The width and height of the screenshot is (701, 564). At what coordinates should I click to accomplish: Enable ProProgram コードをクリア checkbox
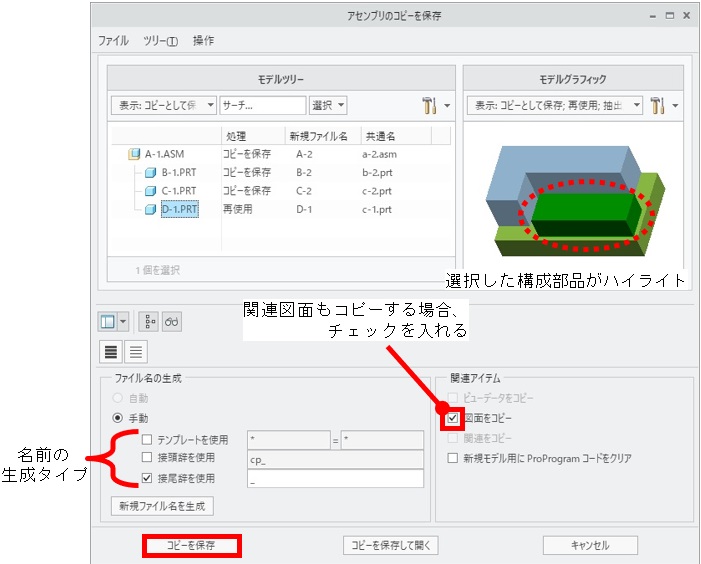click(x=453, y=458)
